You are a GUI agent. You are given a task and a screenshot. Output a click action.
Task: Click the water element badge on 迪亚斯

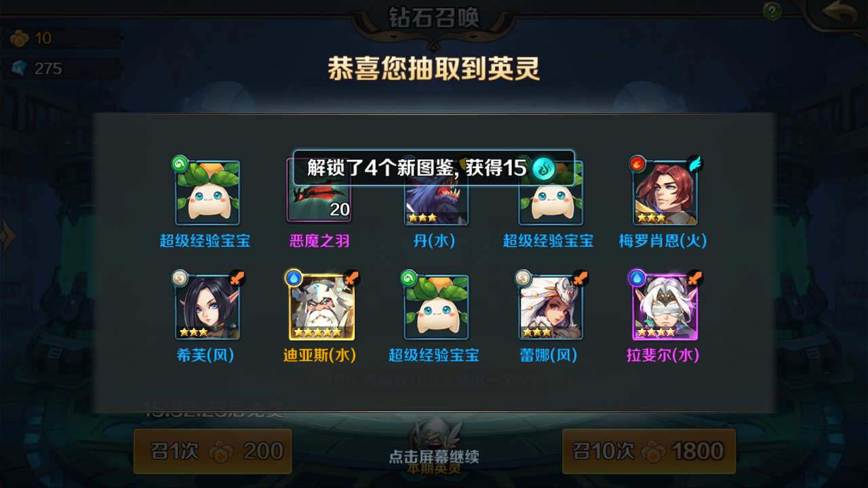[294, 278]
